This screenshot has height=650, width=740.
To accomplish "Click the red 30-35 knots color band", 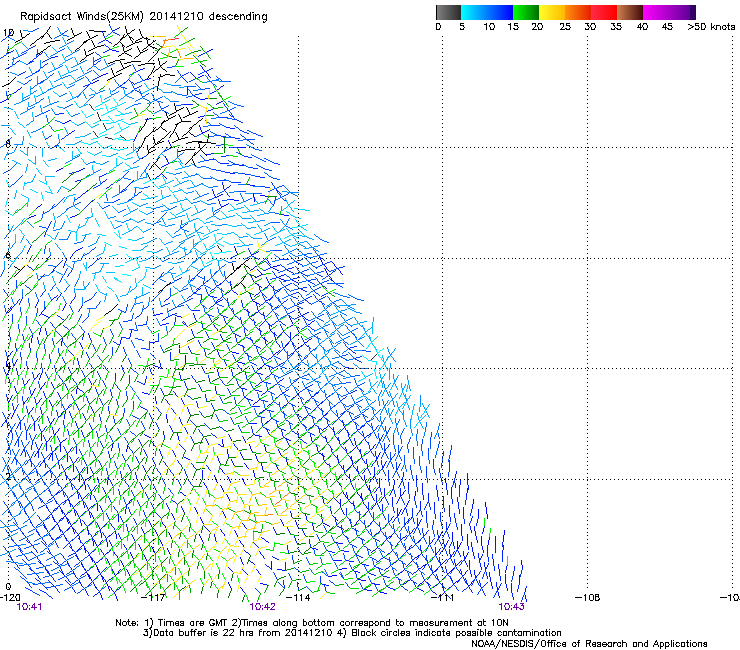I will (604, 12).
